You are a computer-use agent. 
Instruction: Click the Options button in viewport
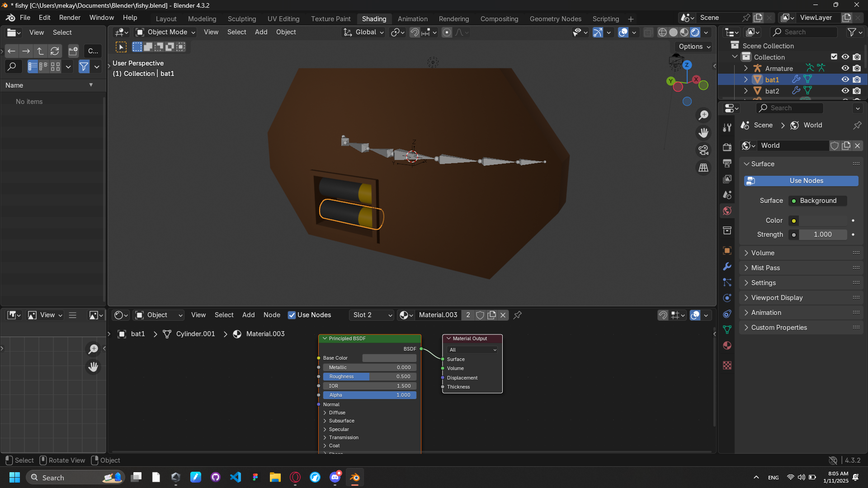694,47
